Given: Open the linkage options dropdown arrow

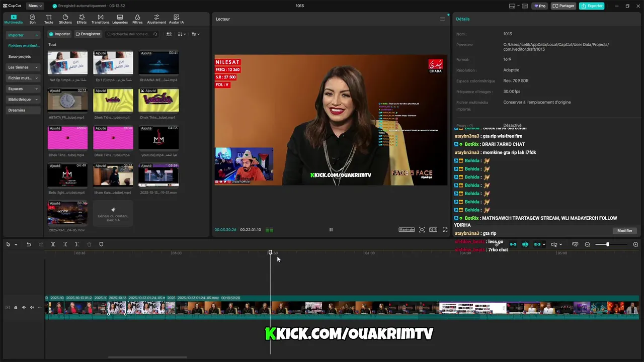Looking at the screenshot, I should pos(544,245).
